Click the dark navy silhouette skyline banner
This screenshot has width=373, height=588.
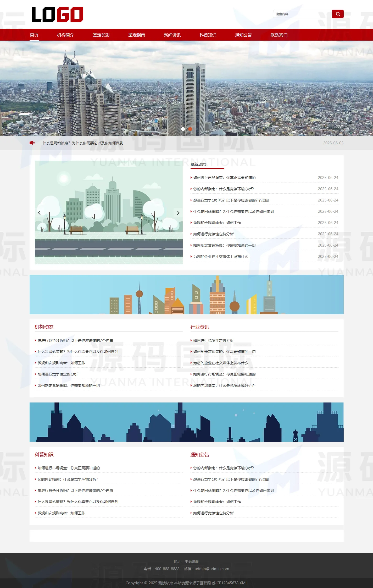coord(187,422)
